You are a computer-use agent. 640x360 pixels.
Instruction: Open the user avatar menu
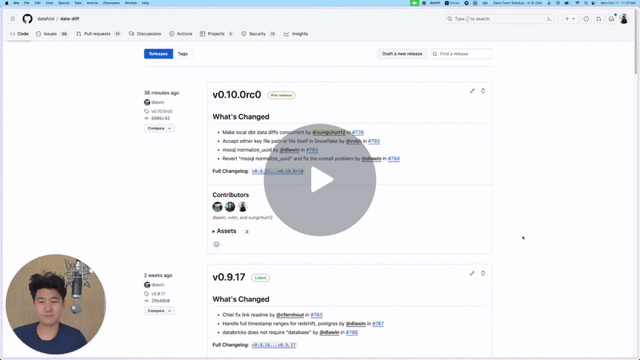pos(624,19)
